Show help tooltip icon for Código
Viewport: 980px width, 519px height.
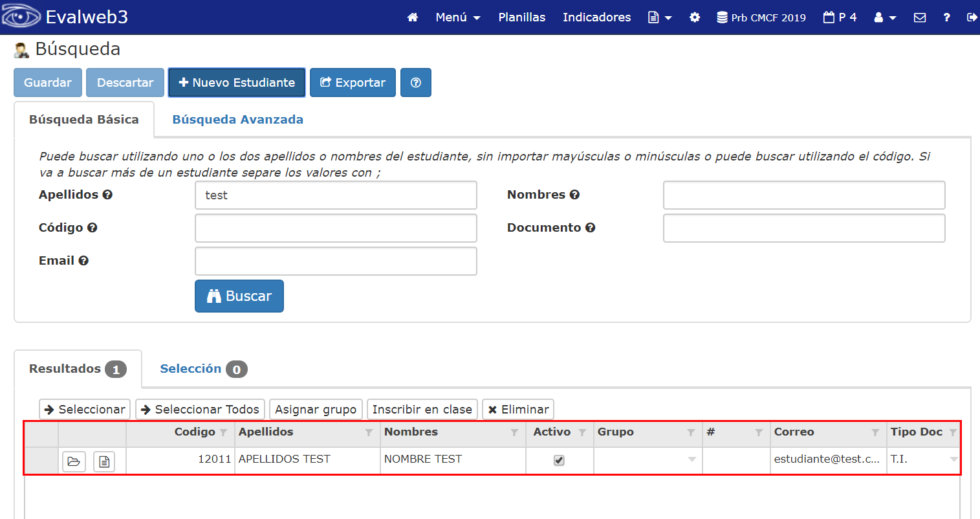click(x=92, y=228)
